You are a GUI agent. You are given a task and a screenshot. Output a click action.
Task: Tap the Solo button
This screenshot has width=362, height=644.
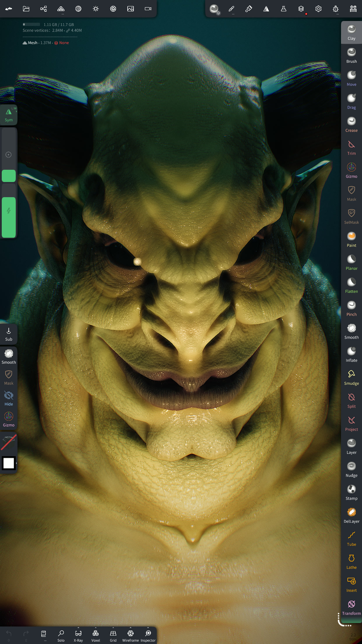[61, 635]
